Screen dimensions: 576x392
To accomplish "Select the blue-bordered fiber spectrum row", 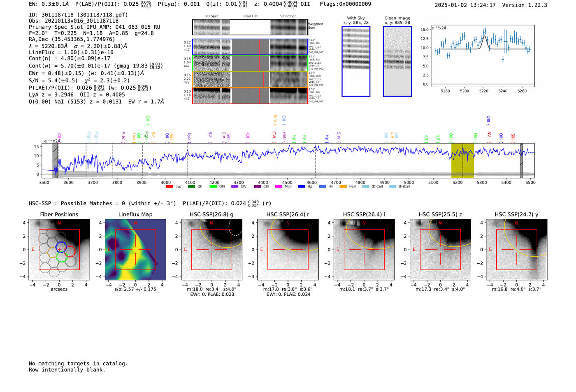I will tap(250, 47).
